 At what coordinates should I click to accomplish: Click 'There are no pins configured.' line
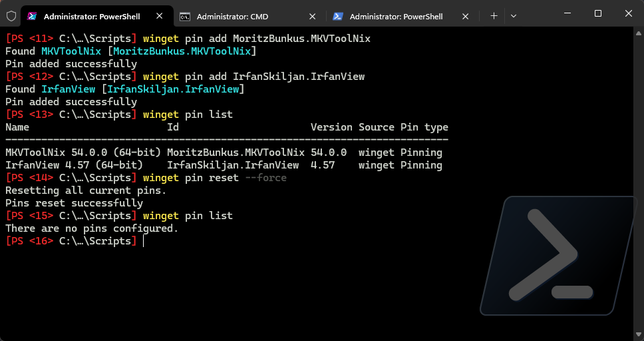(92, 228)
